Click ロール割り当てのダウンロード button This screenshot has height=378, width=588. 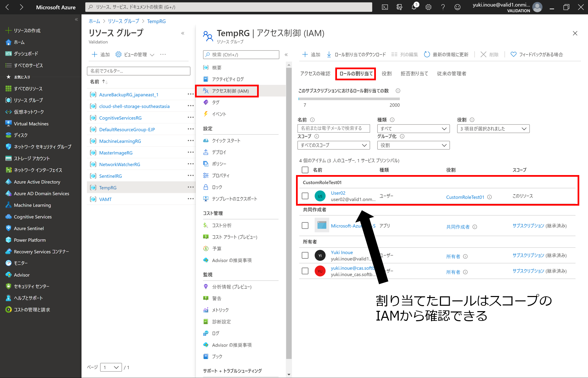click(x=356, y=54)
